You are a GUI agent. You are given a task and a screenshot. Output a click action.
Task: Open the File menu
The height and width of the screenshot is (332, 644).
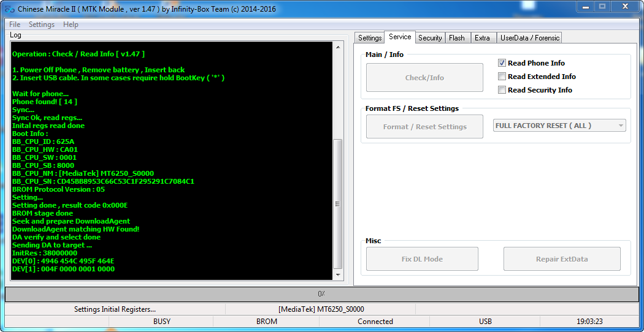[15, 25]
